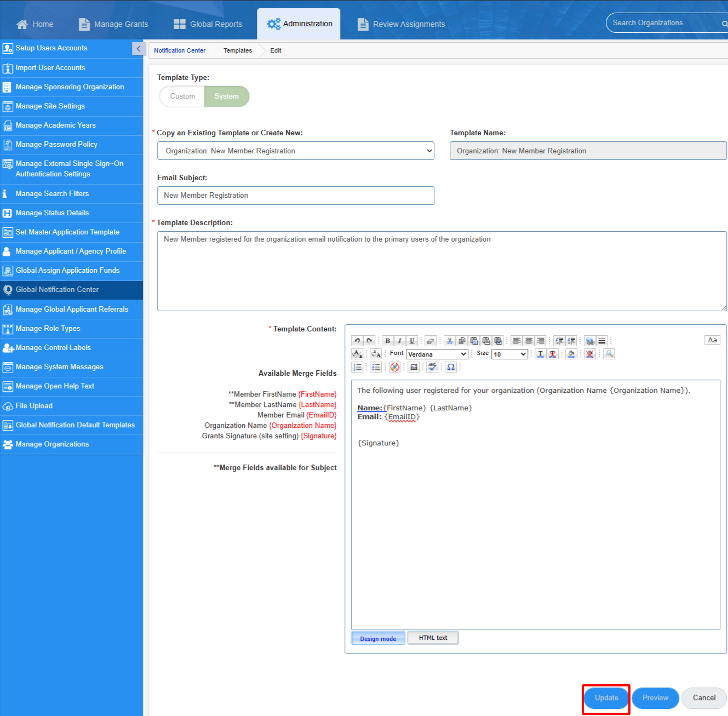Viewport: 728px width, 716px height.
Task: Click the Notification Center breadcrumb link
Action: pyautogui.click(x=180, y=50)
